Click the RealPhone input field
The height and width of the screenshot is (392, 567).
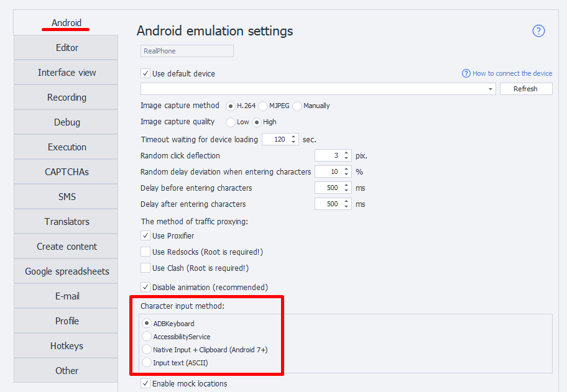click(187, 51)
